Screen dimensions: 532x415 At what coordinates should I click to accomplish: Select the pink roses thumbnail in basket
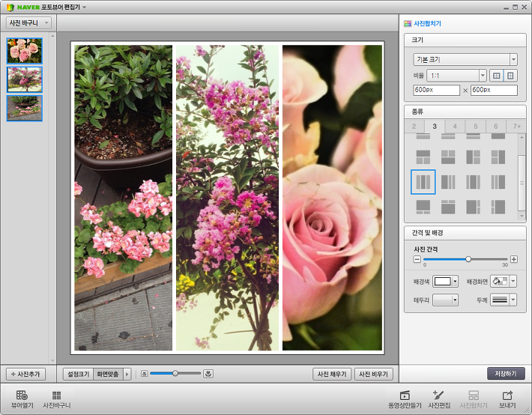[25, 51]
